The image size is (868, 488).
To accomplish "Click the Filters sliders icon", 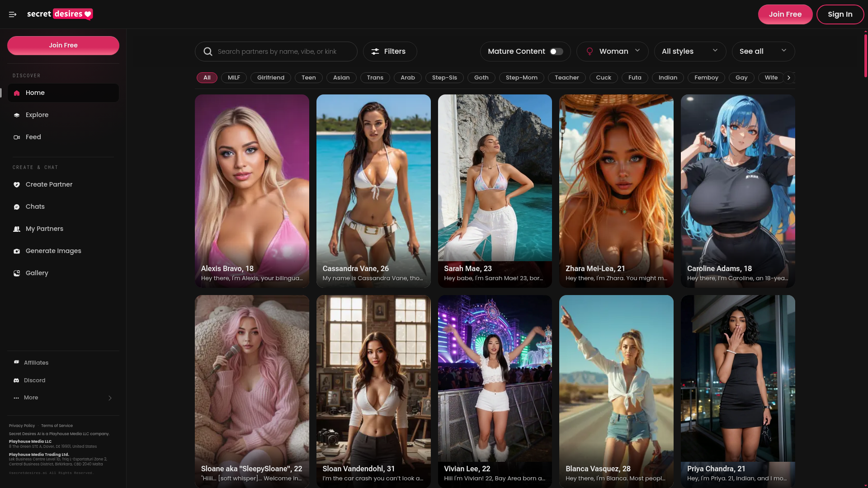I will click(375, 52).
